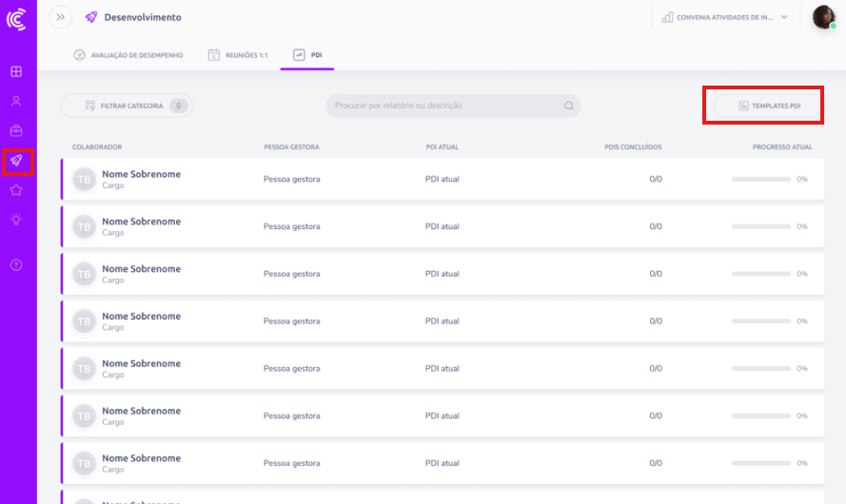
Task: Switch to the Avaliação de Desempenho tab
Action: (128, 55)
